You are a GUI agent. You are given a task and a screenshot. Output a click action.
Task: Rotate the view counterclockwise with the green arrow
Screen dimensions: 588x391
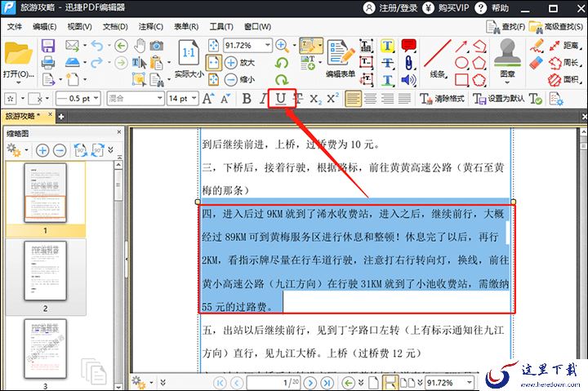click(281, 63)
